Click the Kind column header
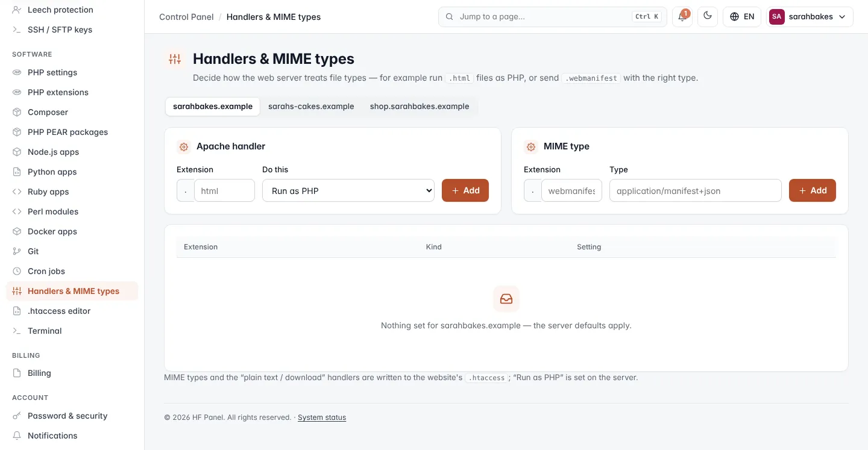Viewport: 868px width, 450px height. click(434, 247)
